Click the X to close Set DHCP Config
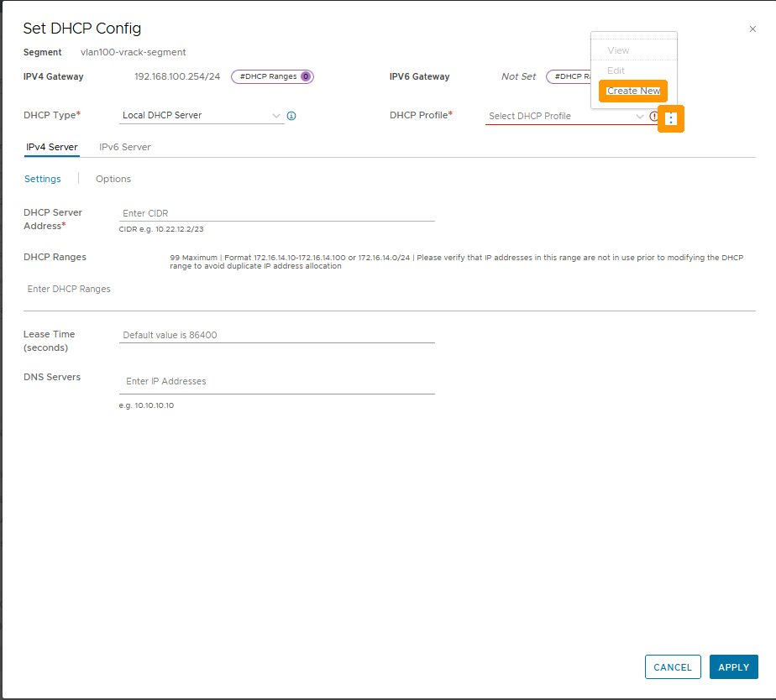This screenshot has width=776, height=700. [752, 29]
